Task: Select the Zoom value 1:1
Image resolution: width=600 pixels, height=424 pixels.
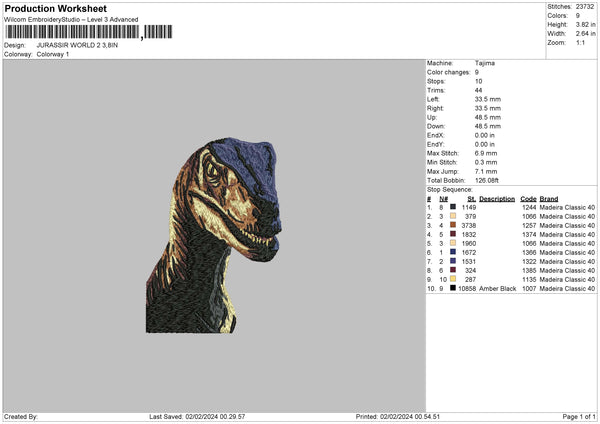Action: tap(580, 42)
